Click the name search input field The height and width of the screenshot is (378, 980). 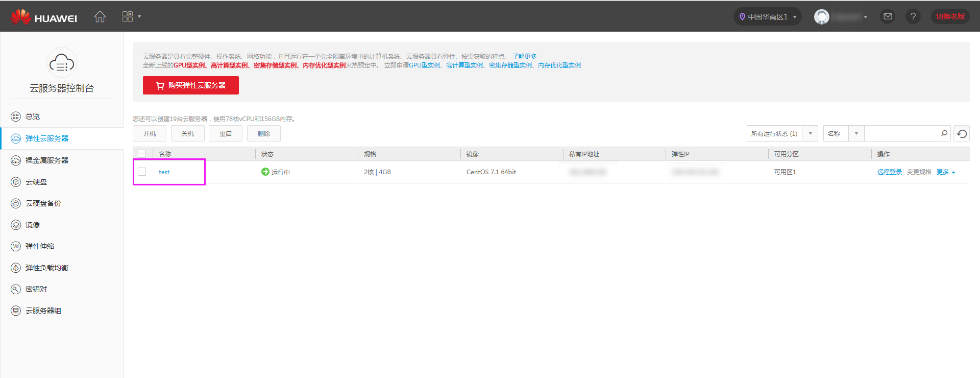point(901,133)
